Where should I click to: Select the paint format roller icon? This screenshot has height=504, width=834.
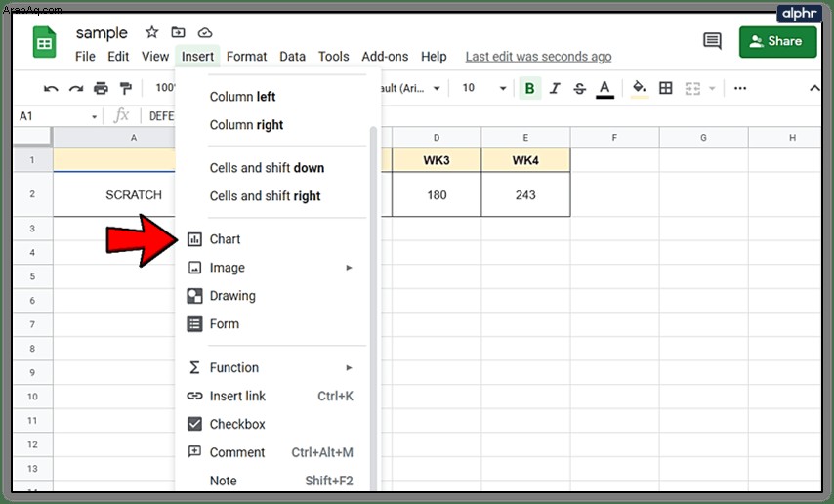tap(126, 88)
